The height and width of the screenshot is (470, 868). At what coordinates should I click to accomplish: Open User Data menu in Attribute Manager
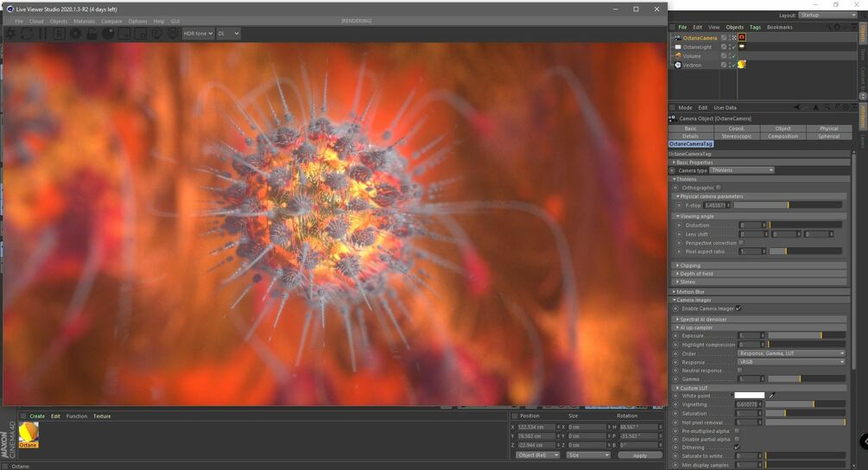pos(725,108)
